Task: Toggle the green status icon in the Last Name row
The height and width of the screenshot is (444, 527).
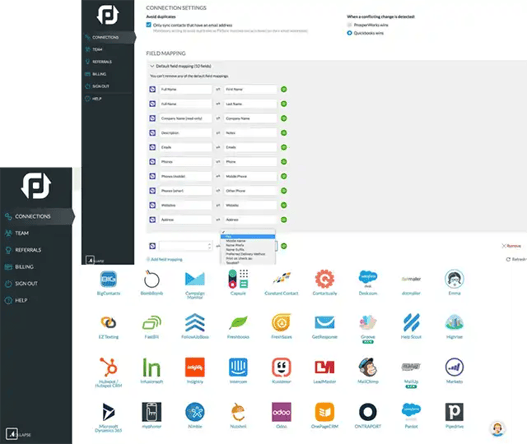Action: point(284,104)
